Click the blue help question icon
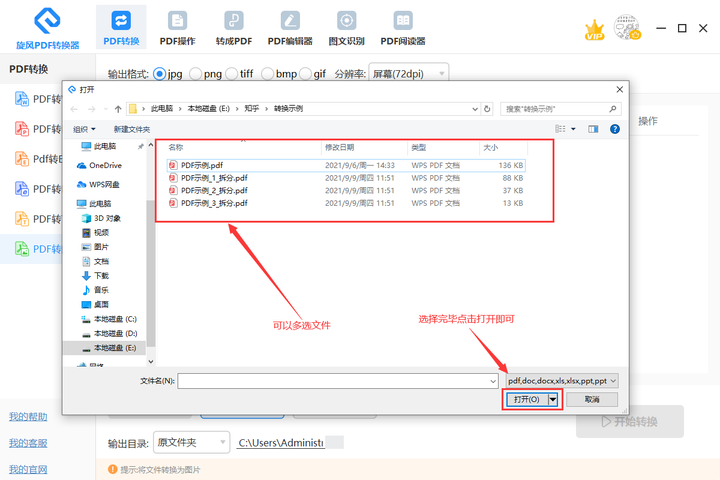 615,129
